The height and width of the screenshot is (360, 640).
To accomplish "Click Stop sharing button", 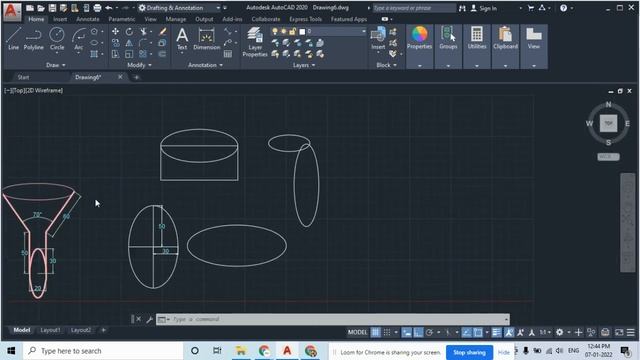I will pos(469,352).
